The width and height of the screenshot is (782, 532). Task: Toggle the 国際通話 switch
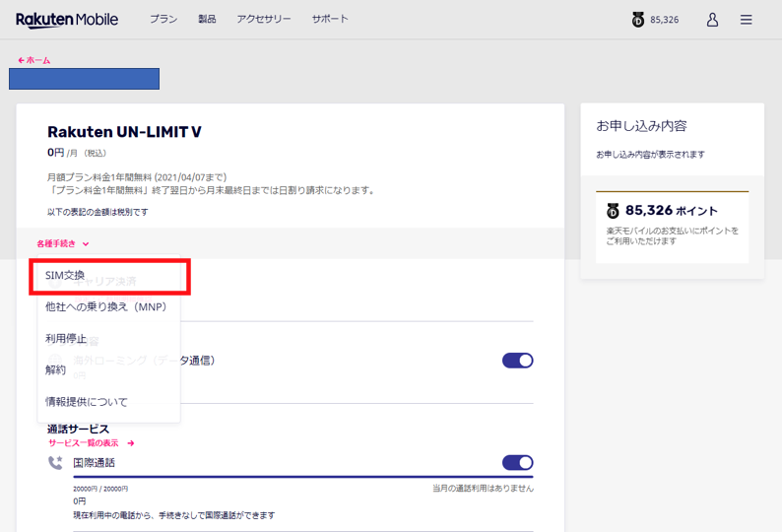click(x=518, y=463)
